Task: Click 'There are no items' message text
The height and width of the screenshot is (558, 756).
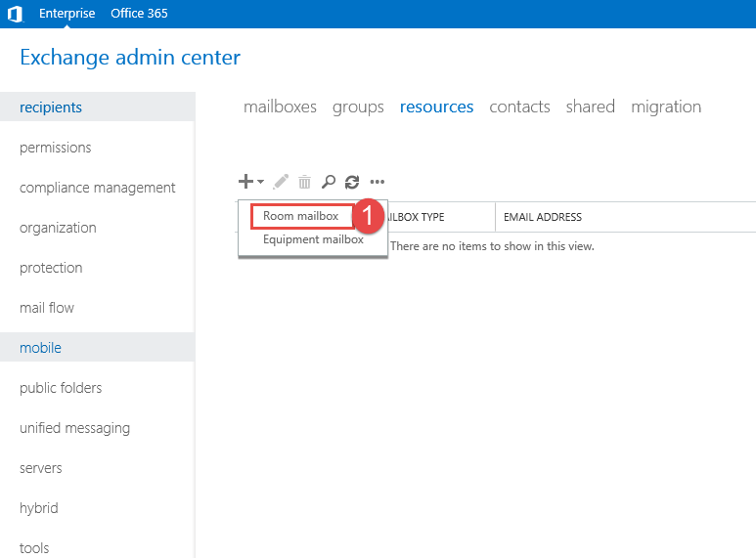Action: (492, 246)
